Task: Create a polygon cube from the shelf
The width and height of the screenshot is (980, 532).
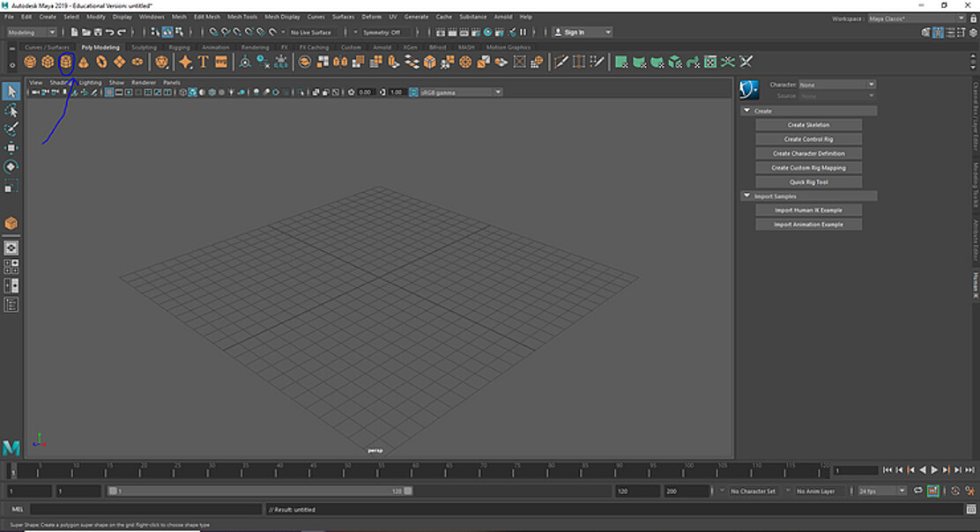Action: (x=48, y=62)
